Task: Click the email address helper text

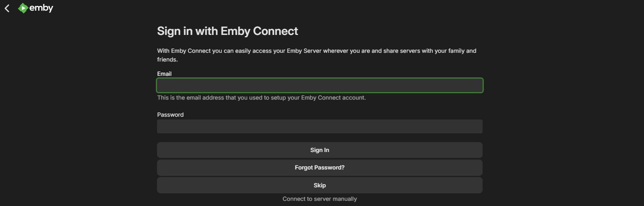Action: (x=261, y=98)
